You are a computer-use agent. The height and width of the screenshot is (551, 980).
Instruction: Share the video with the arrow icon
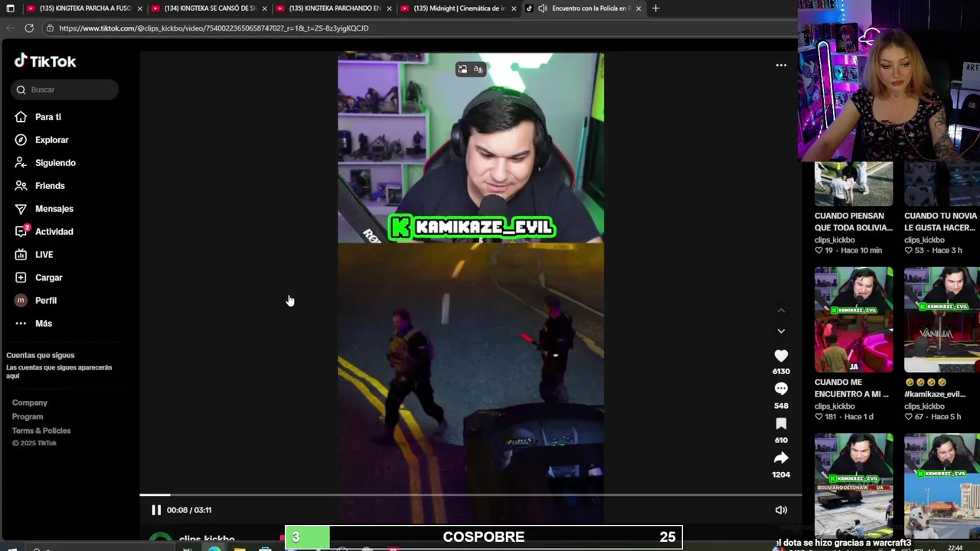click(x=781, y=458)
